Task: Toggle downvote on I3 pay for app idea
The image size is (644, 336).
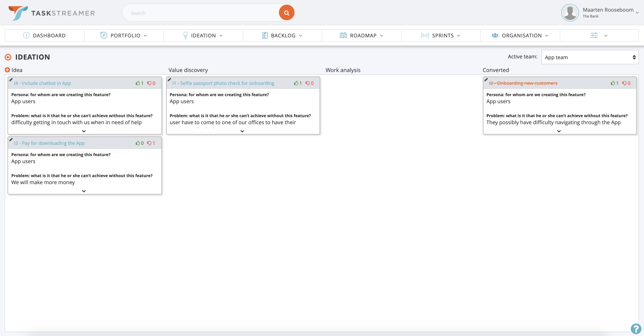Action: pos(149,143)
